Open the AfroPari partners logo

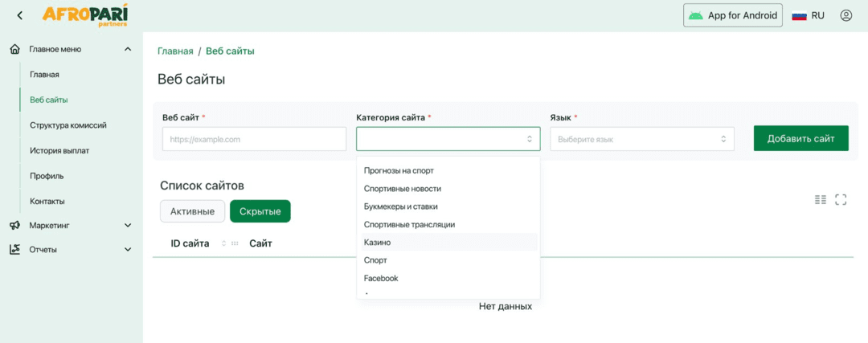[x=84, y=15]
